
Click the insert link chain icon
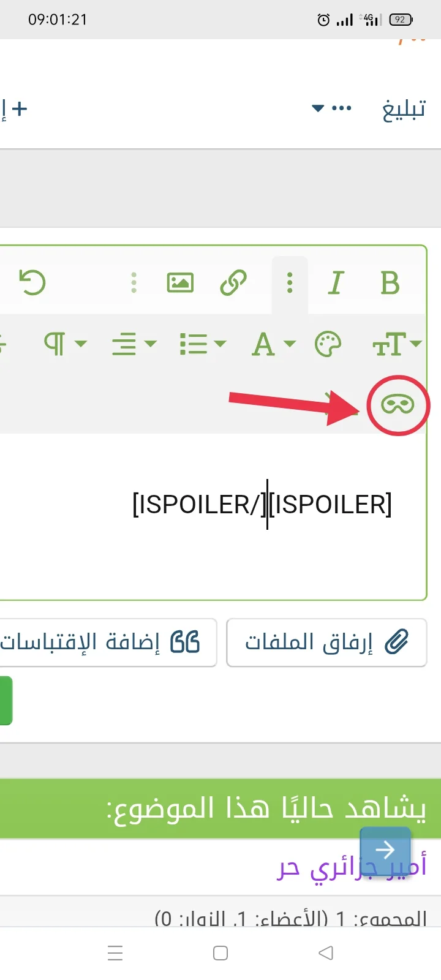tap(233, 283)
